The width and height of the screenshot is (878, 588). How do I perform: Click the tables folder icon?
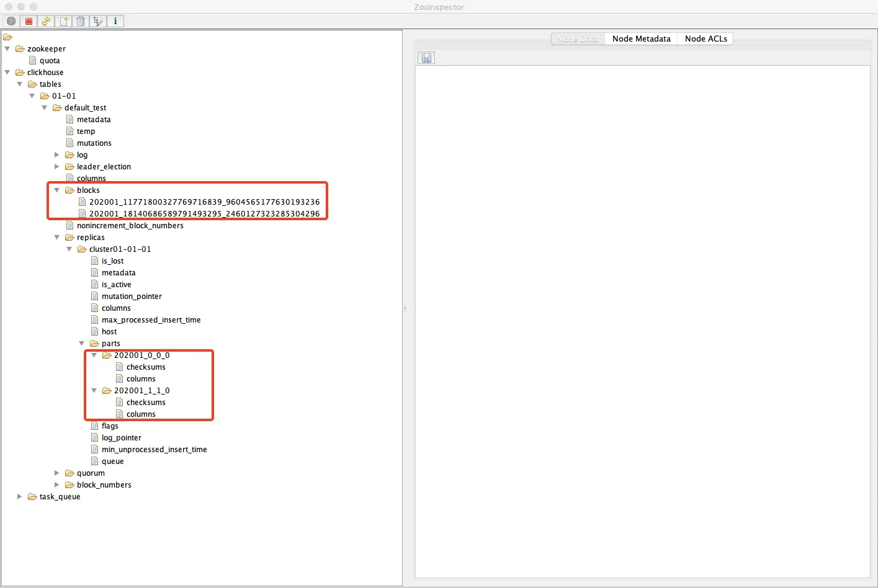32,84
